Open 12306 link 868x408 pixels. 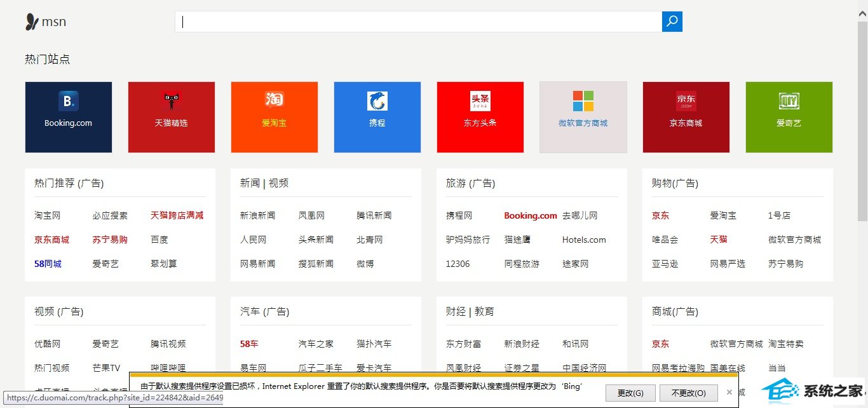tap(458, 264)
